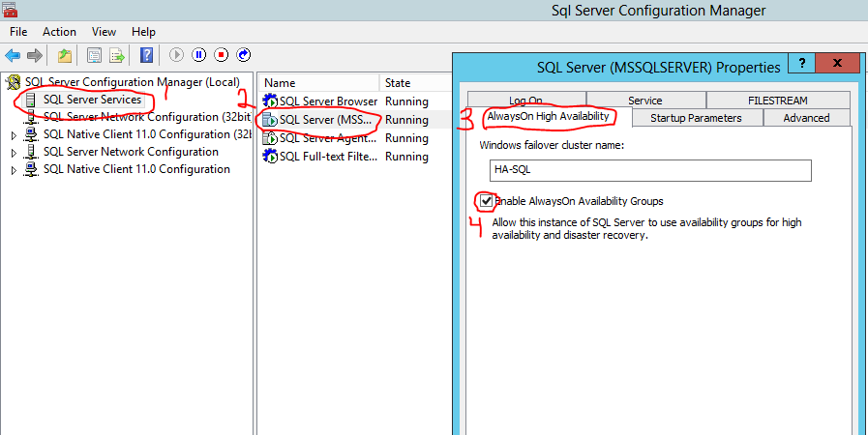Click the SQL Full-text Filter service icon
The height and width of the screenshot is (435, 868).
(270, 156)
